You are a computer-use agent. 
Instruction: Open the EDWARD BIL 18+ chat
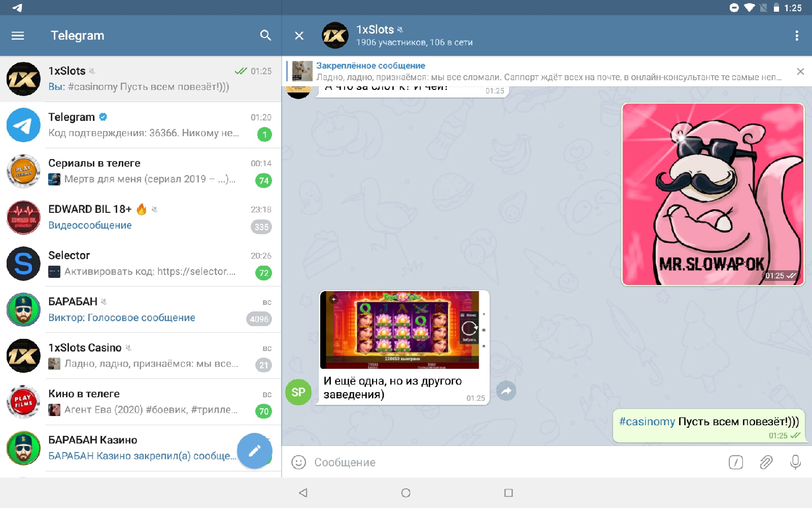tap(141, 217)
